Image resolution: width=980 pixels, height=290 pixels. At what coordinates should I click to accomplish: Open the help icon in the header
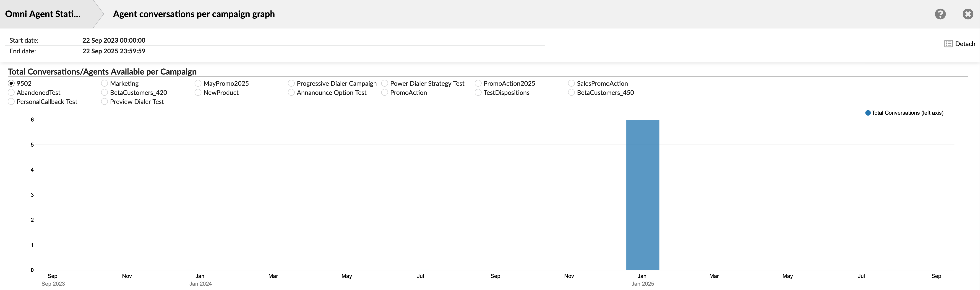940,14
